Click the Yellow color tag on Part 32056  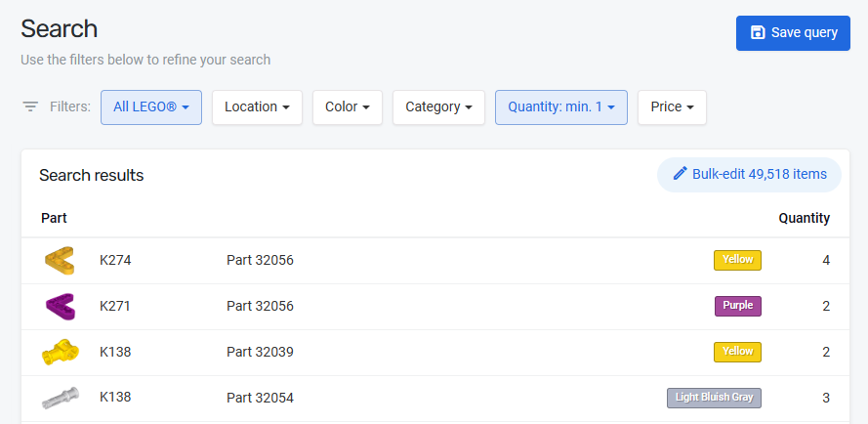point(737,260)
